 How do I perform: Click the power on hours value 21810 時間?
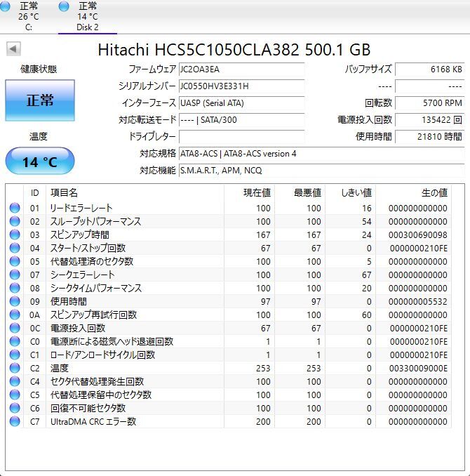pyautogui.click(x=429, y=137)
